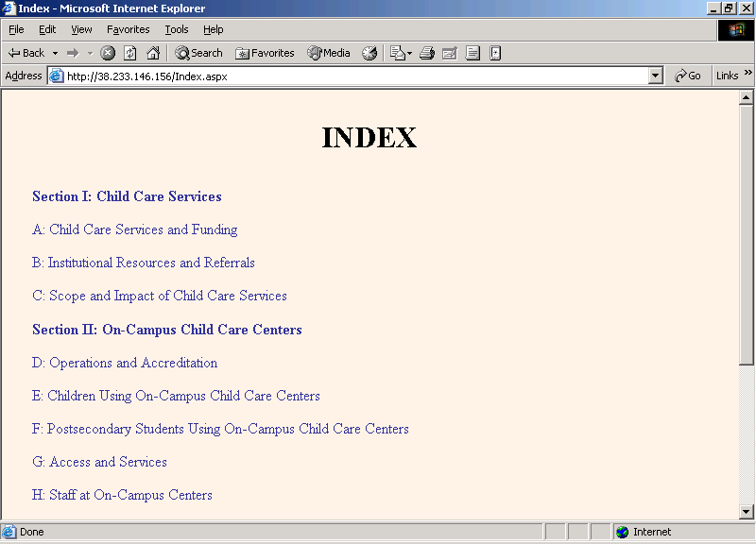Expand the Address bar dropdown arrow

click(x=656, y=76)
